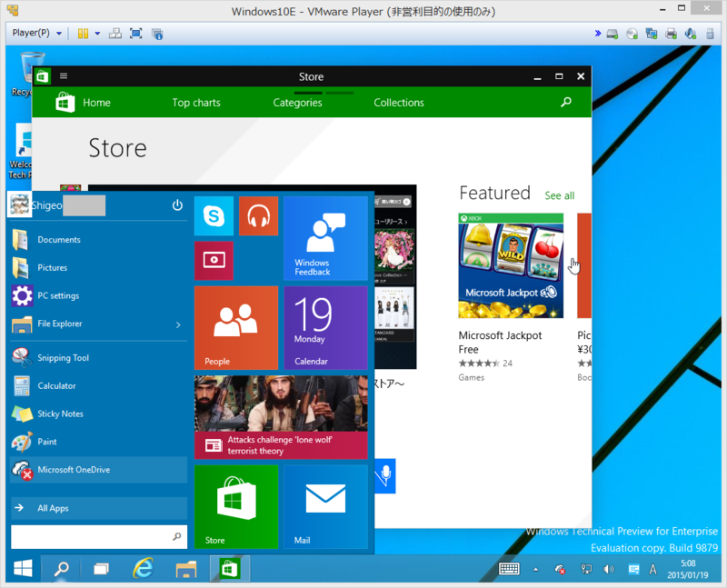Switch to Store app on taskbar

[x=230, y=569]
